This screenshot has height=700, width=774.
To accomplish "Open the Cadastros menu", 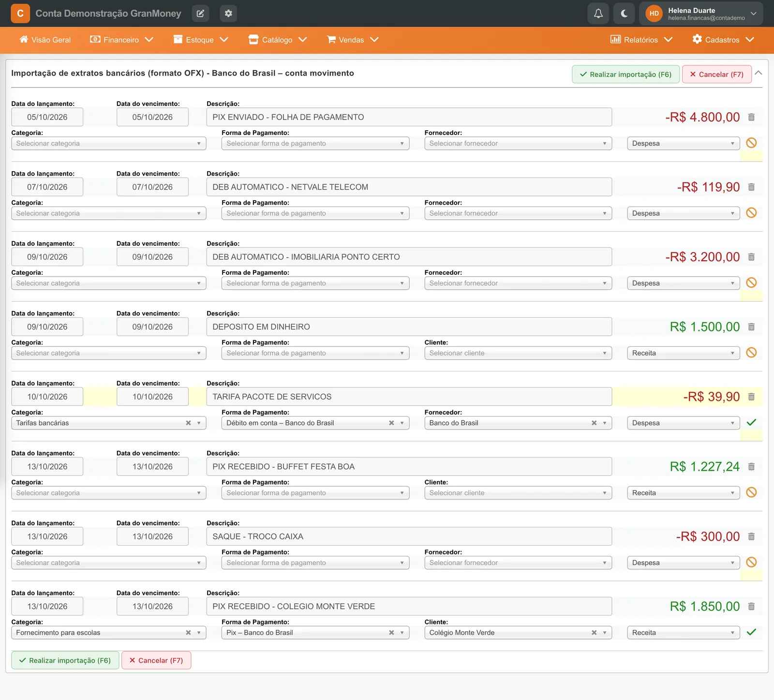I will 723,40.
